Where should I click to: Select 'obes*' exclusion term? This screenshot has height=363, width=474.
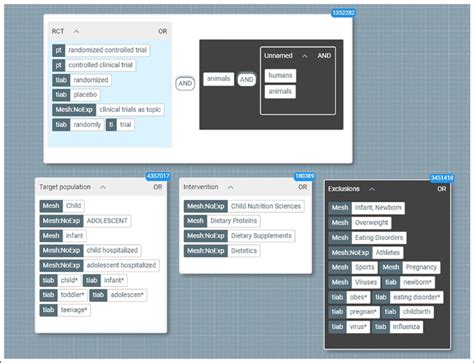point(358,297)
